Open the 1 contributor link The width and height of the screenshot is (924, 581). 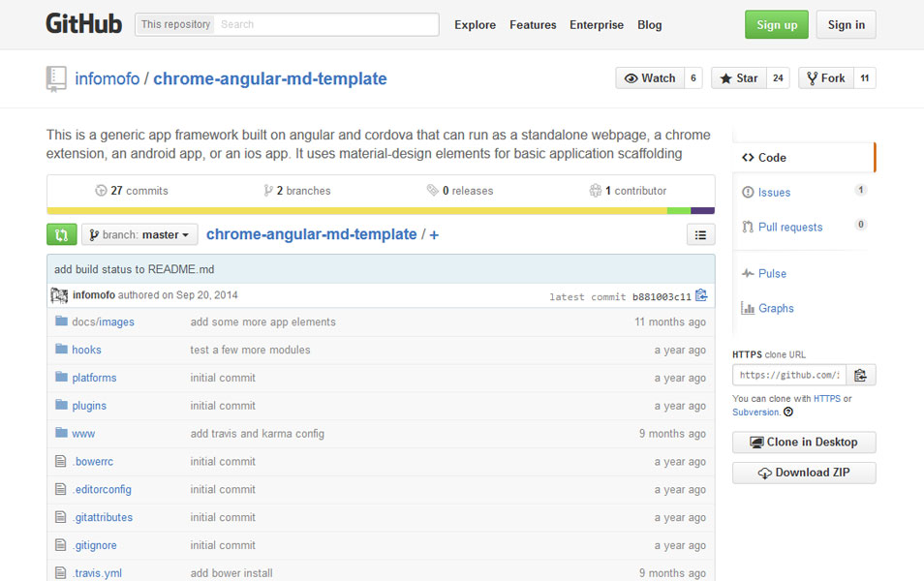[628, 191]
